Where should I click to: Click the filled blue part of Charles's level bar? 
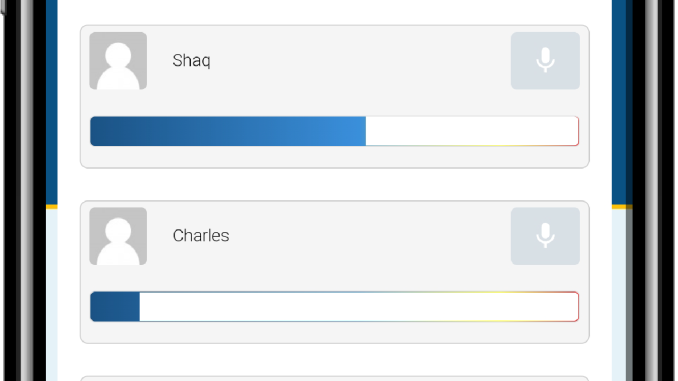(115, 307)
